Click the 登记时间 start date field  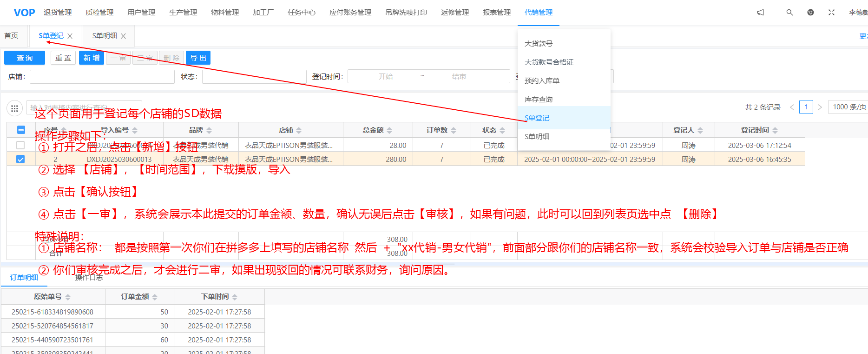point(385,77)
